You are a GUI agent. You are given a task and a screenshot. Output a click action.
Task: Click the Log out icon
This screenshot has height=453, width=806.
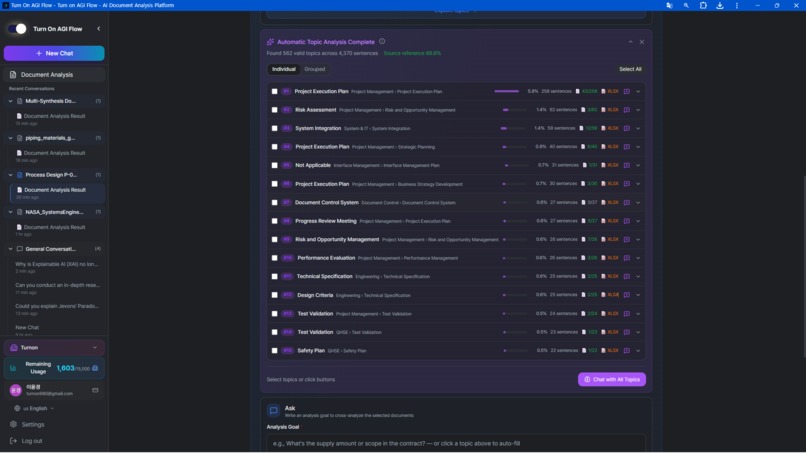[x=13, y=441]
